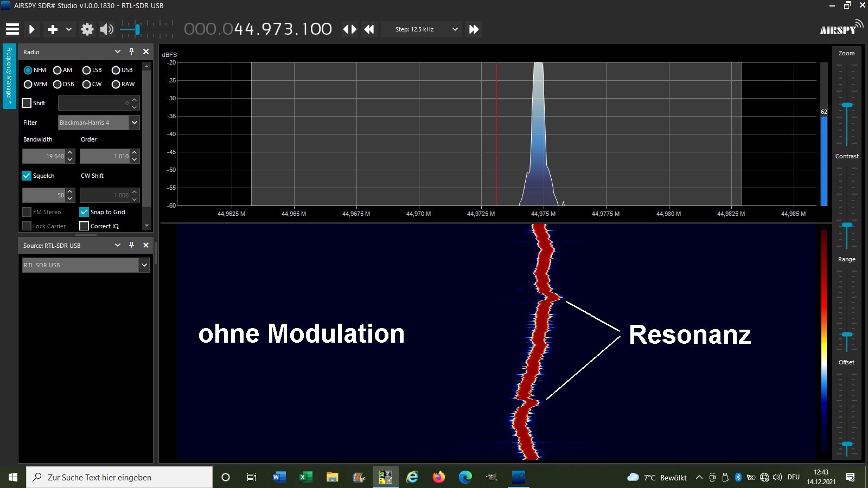The height and width of the screenshot is (488, 868).
Task: Show hidden tray icons chevron
Action: click(x=699, y=477)
